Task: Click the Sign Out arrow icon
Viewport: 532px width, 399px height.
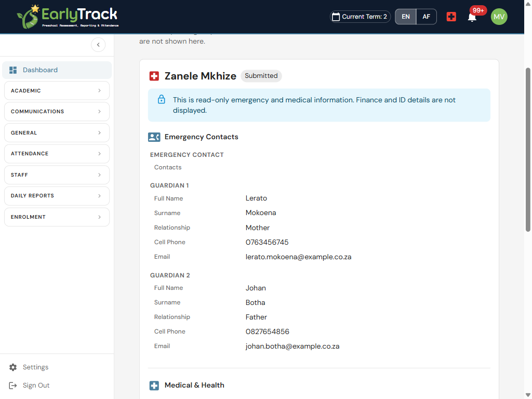Action: coord(13,385)
